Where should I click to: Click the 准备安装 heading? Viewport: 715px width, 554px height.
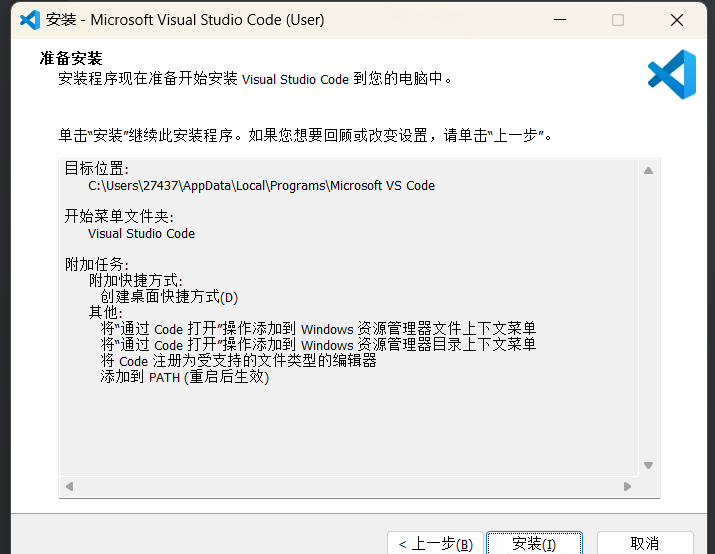pyautogui.click(x=71, y=58)
